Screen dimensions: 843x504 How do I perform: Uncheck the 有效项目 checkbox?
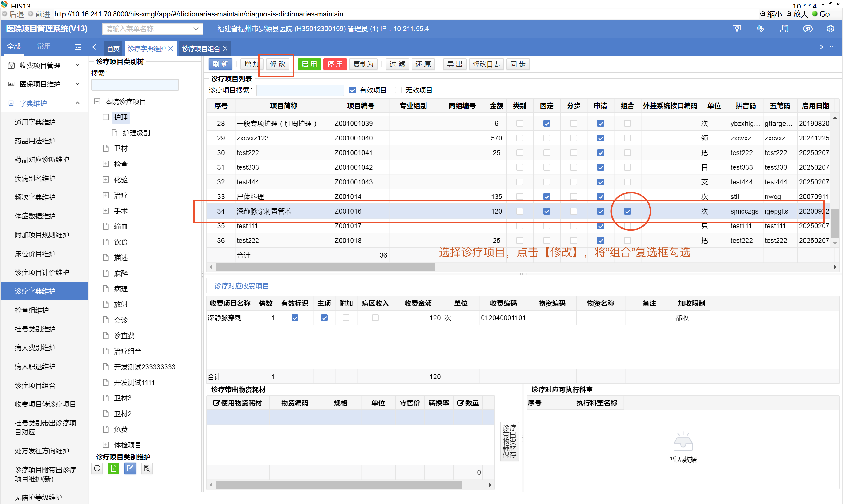pyautogui.click(x=352, y=90)
